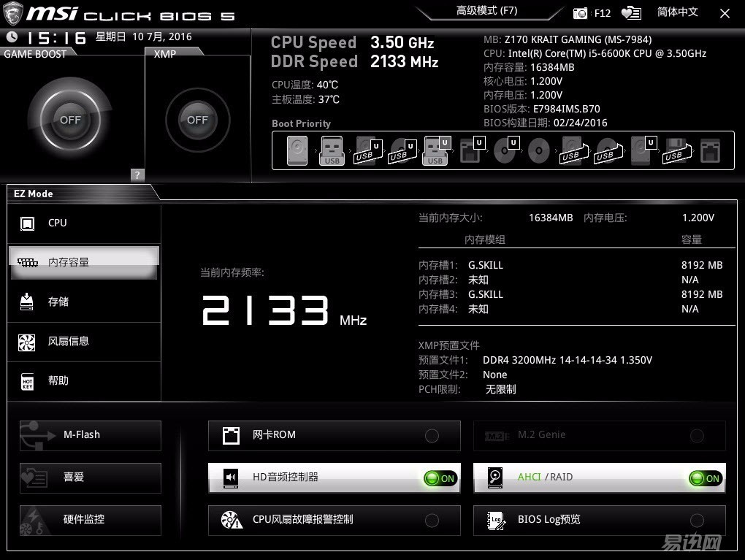The image size is (745, 560).
Task: Click the date 星期日 10 7月, 2016
Action: pyautogui.click(x=143, y=37)
